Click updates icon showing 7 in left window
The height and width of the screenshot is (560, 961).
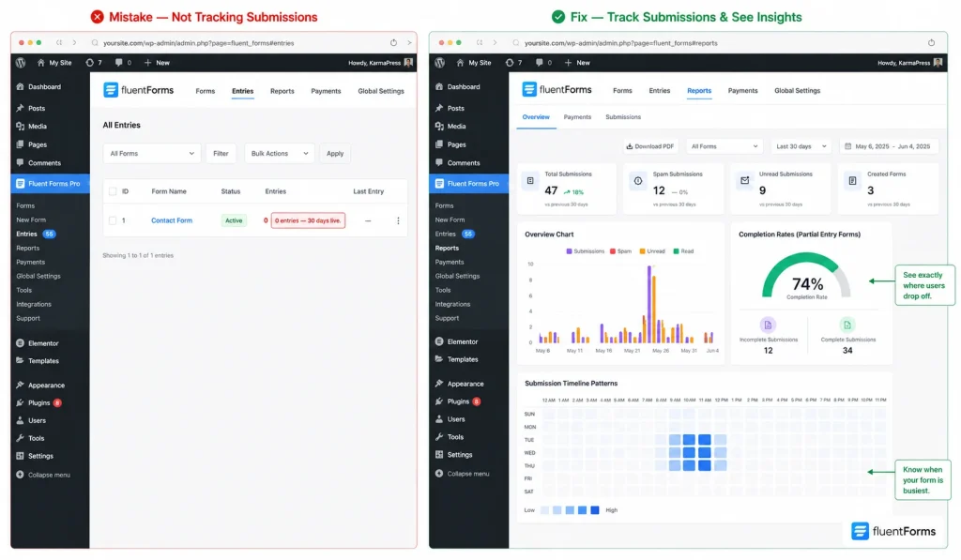[90, 63]
